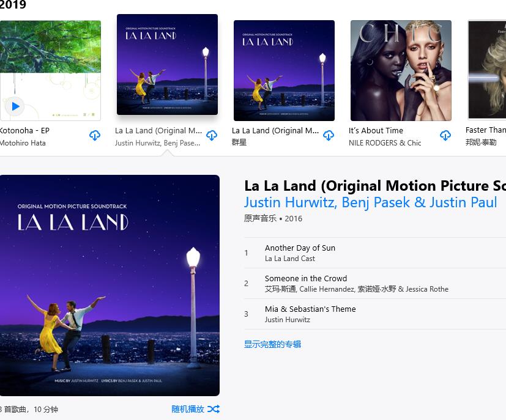Open the Kotonoha - EP album cover
Viewport: 506px width, 420px height.
pos(50,70)
